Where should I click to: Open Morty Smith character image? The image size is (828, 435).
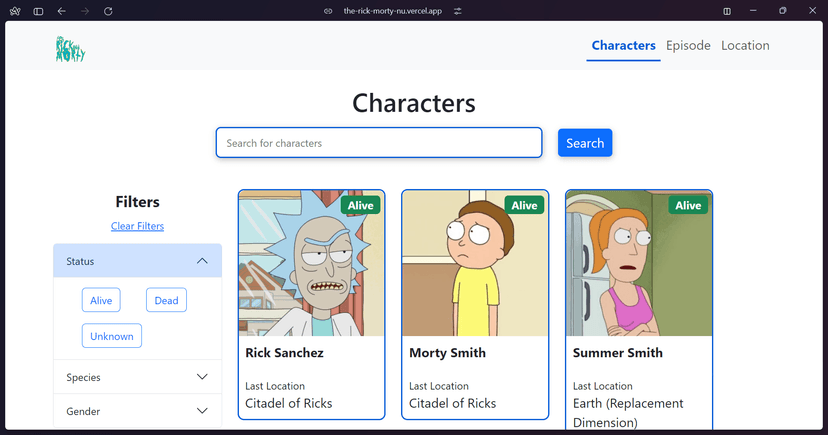[x=475, y=263]
